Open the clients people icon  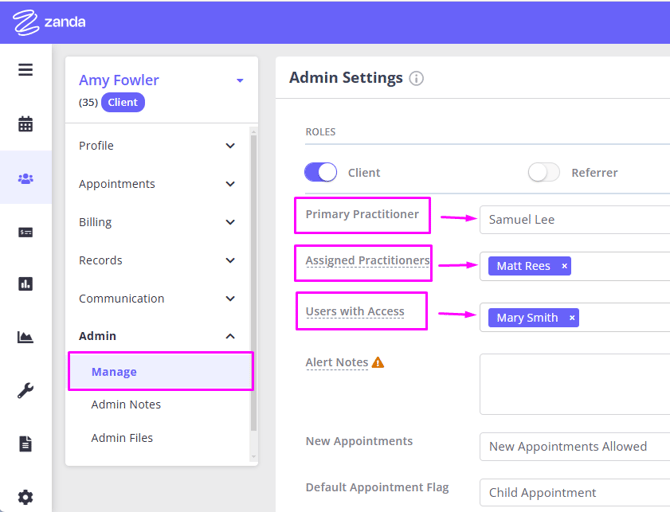[25, 178]
